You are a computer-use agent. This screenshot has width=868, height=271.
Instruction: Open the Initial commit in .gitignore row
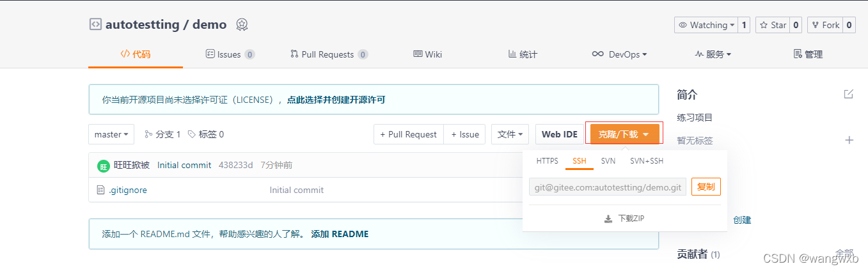point(297,190)
